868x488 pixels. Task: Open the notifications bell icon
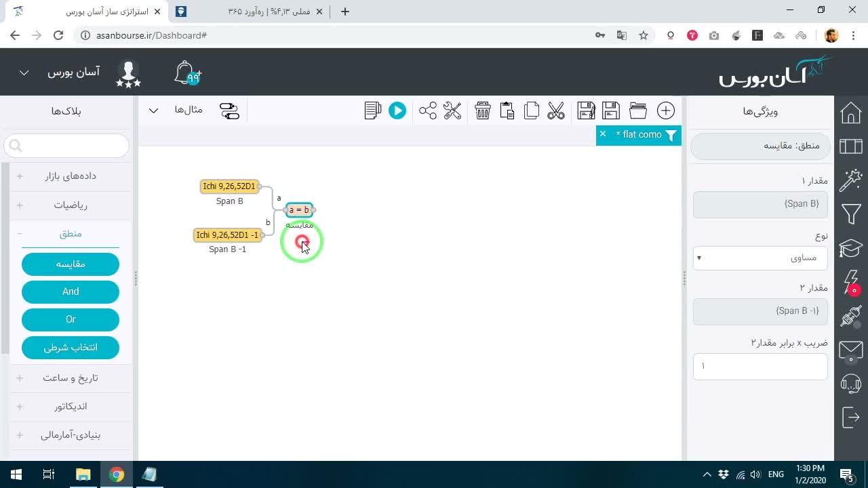pos(187,73)
